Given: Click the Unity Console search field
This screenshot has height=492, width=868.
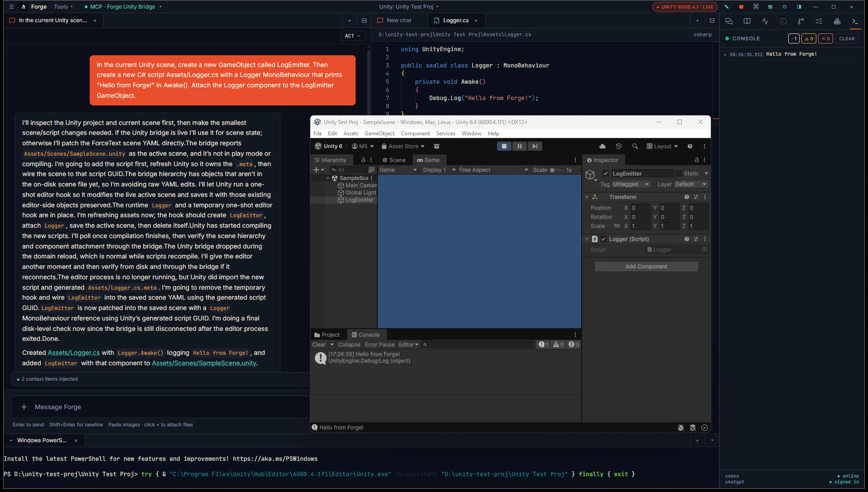Looking at the screenshot, I should 478,344.
